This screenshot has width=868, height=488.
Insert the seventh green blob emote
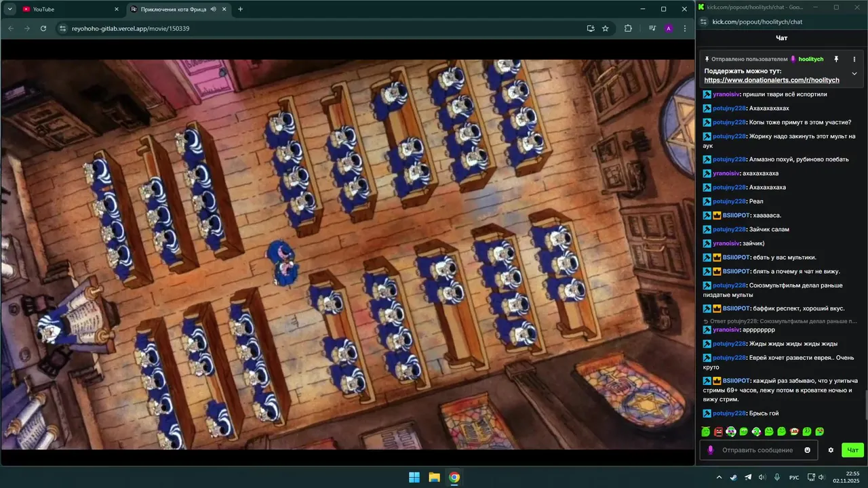pyautogui.click(x=782, y=432)
